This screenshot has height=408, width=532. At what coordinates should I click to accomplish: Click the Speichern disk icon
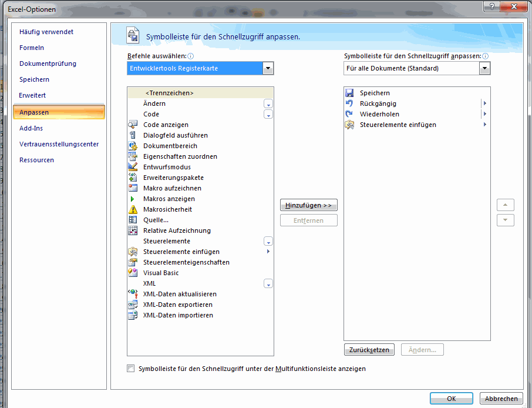click(x=349, y=93)
